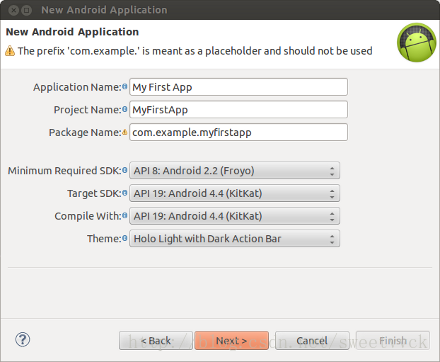This screenshot has height=362, width=440.
Task: Click info icon next to Application Name
Action: (125, 86)
